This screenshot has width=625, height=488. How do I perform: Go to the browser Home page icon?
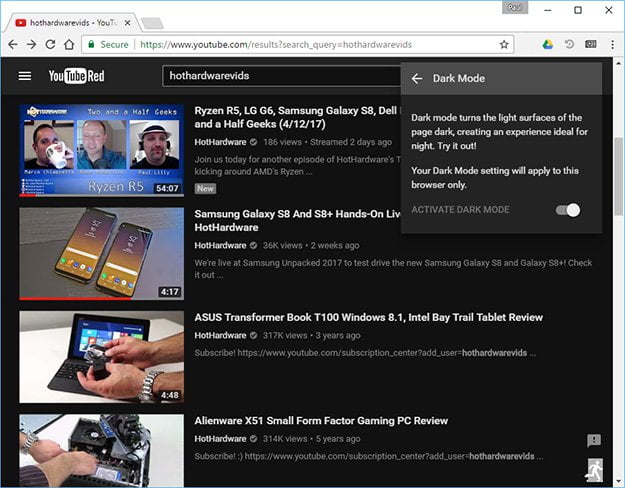click(69, 44)
